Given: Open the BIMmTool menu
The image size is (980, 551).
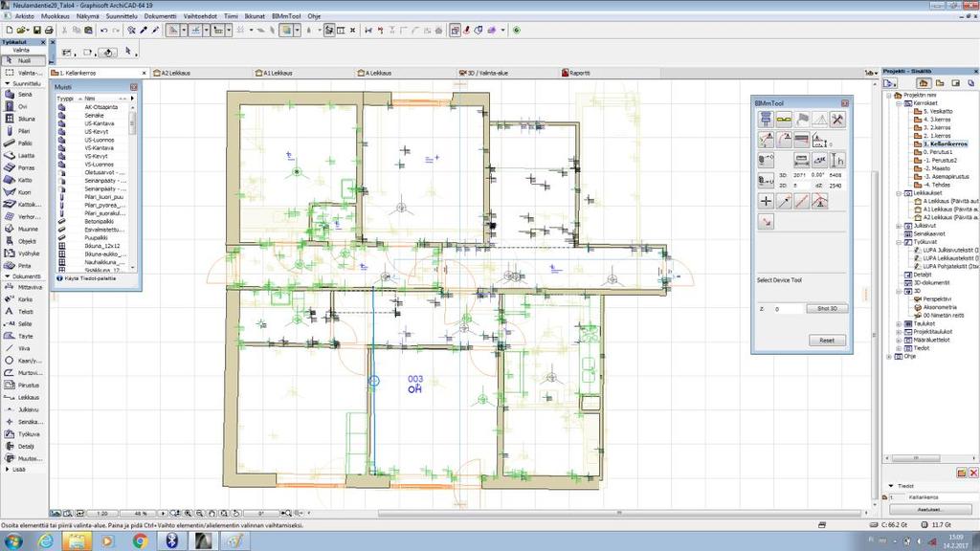Looking at the screenshot, I should pyautogui.click(x=286, y=16).
